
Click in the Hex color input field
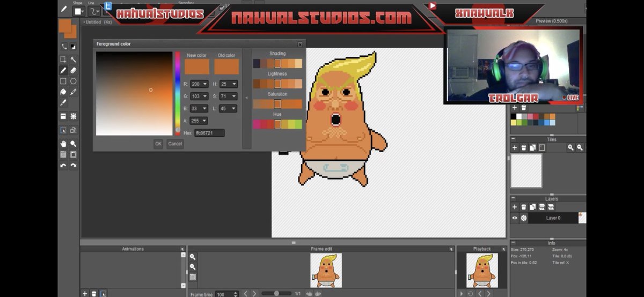(x=209, y=133)
